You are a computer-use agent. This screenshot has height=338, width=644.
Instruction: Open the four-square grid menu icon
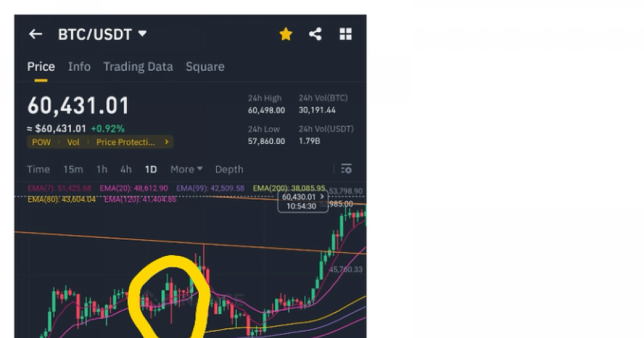pos(346,34)
